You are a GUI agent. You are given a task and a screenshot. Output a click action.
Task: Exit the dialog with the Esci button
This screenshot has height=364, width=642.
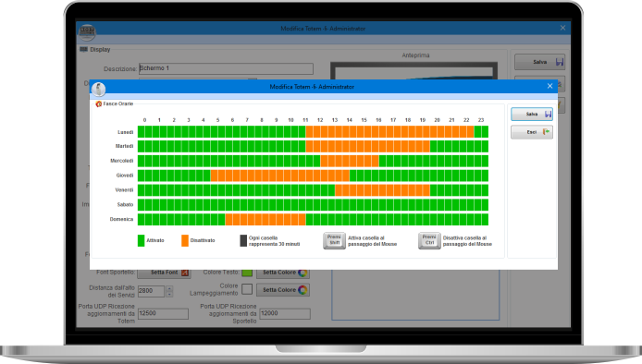tap(531, 132)
